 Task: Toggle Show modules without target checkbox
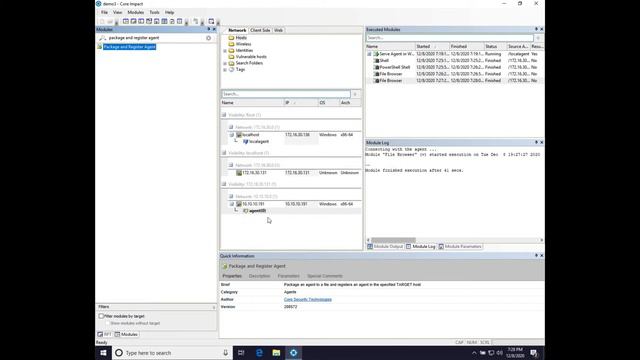tap(108, 323)
